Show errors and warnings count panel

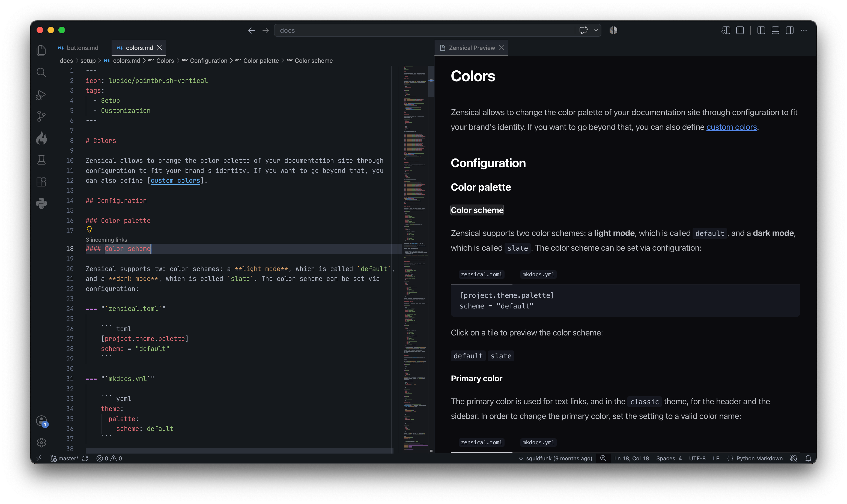click(109, 458)
